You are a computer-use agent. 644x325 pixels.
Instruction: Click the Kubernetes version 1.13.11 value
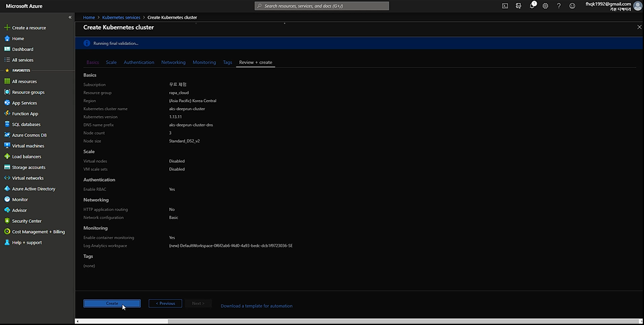176,117
